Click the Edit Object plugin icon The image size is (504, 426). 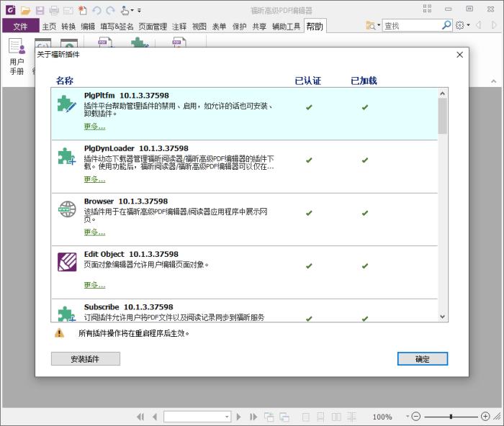coord(67,262)
